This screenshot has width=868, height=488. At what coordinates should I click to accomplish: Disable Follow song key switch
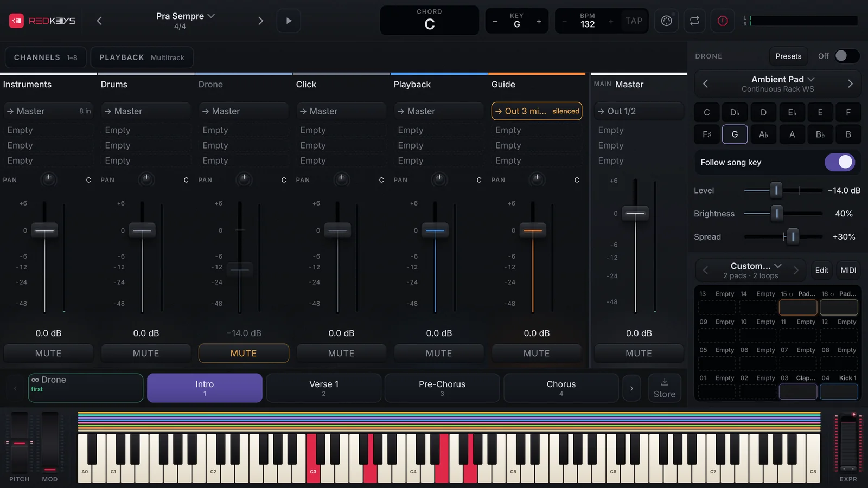840,162
